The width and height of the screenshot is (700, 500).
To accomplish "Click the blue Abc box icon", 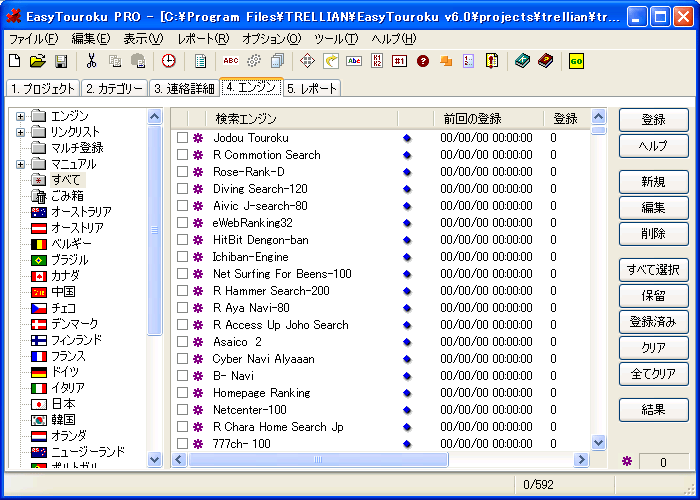I will click(x=354, y=61).
